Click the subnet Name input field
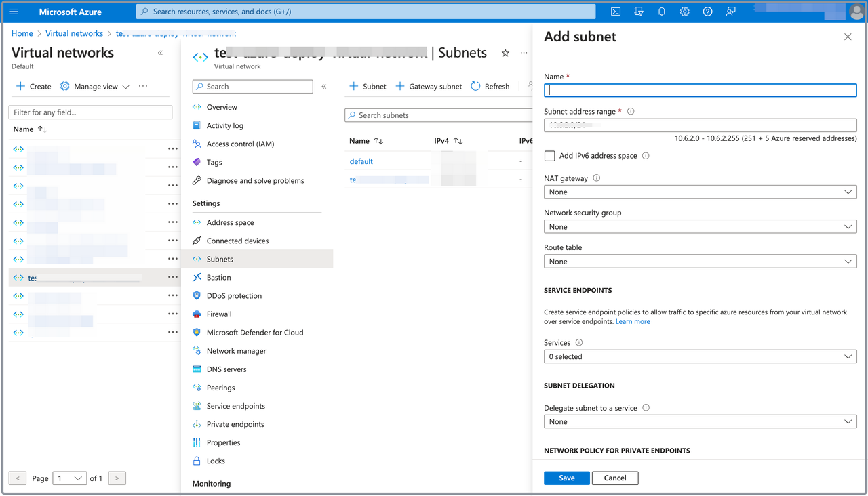Screen dimensions: 868x496 pyautogui.click(x=700, y=90)
